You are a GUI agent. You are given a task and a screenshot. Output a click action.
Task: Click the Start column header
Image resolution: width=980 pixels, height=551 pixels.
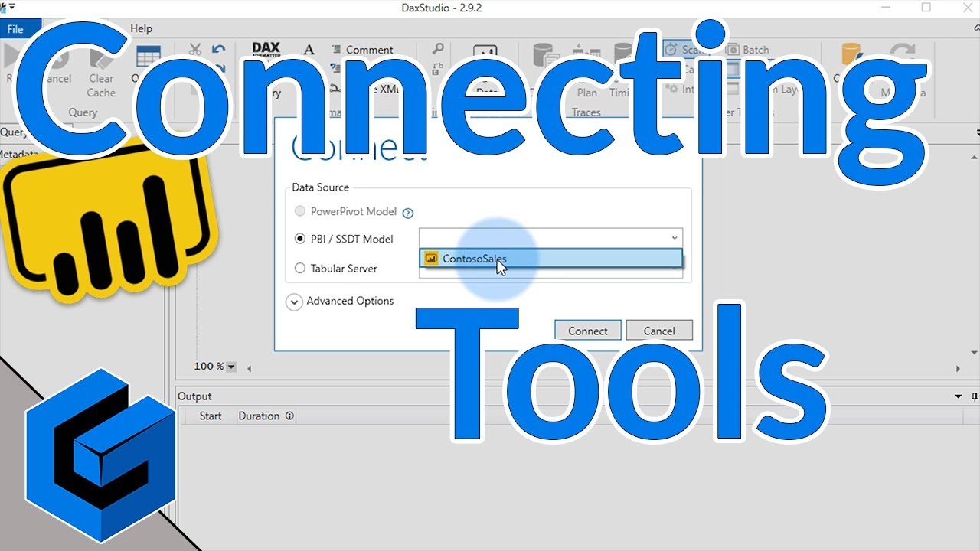click(211, 416)
